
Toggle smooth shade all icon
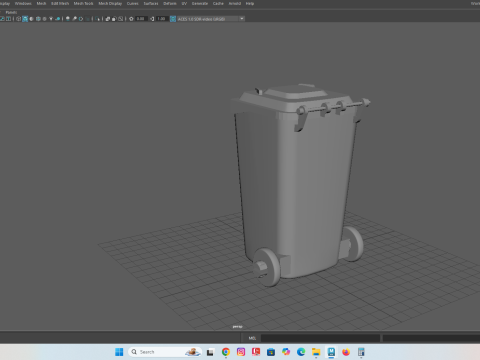click(x=25, y=19)
